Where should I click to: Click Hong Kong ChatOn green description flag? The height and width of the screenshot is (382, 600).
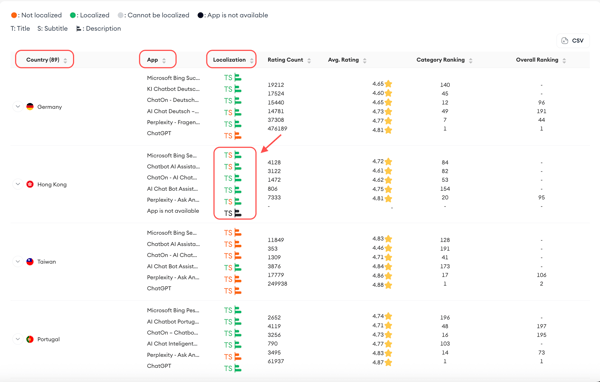coord(238,178)
